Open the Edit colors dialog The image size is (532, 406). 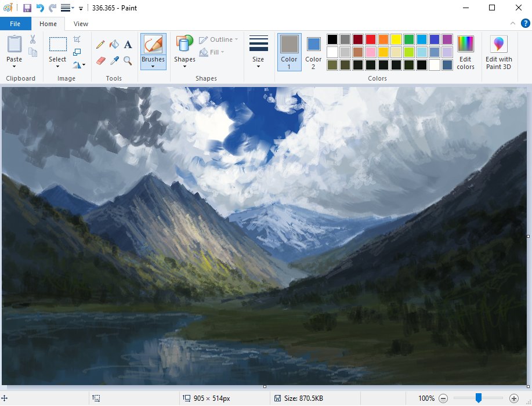(465, 52)
